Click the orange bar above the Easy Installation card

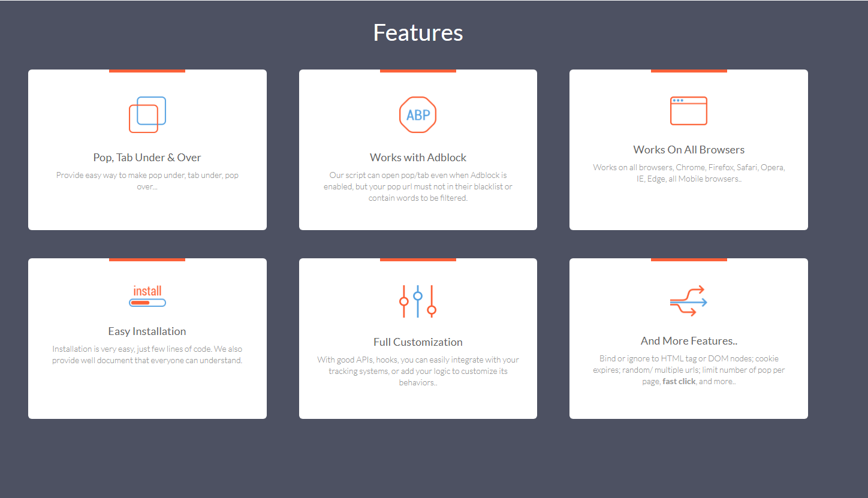(147, 259)
